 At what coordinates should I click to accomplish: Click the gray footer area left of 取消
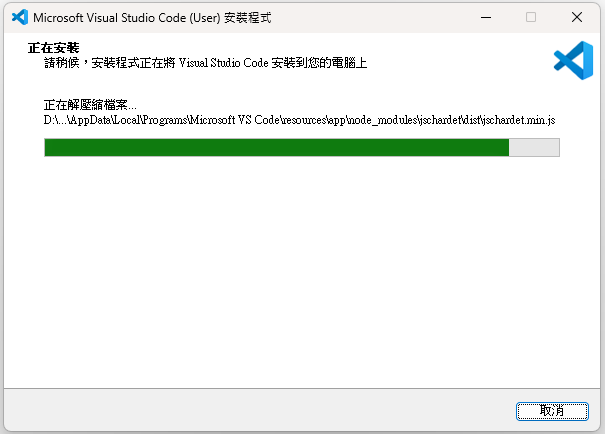coord(259,410)
